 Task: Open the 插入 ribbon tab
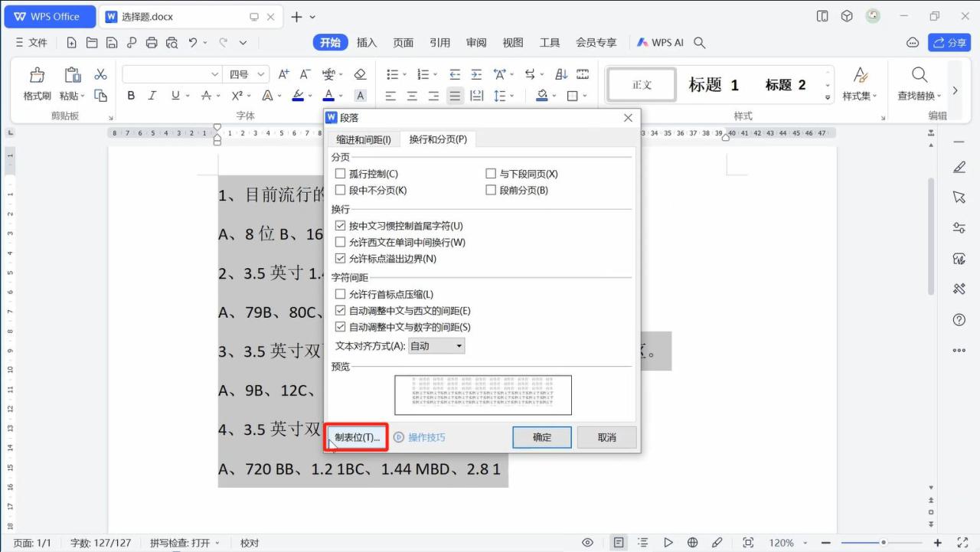(x=367, y=43)
